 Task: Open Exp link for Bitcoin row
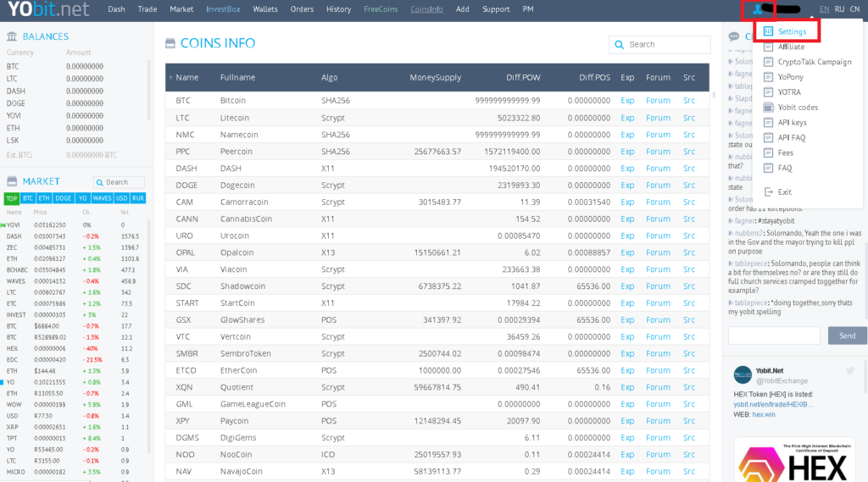tap(627, 101)
